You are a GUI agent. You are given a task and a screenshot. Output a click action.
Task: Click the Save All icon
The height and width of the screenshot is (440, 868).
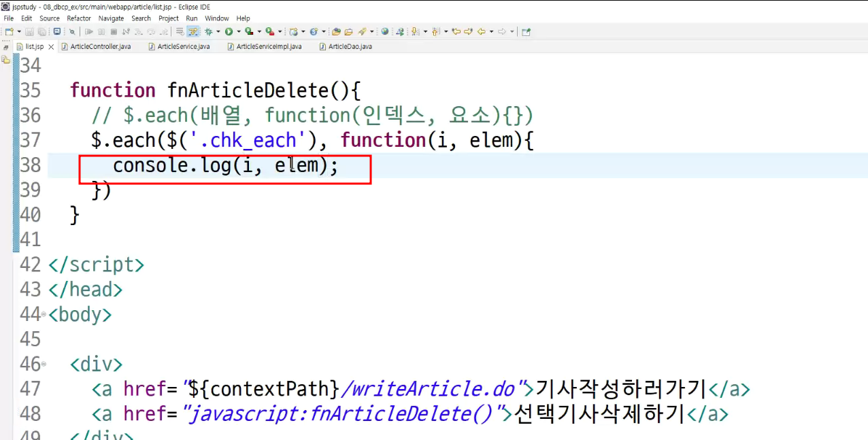pos(42,31)
